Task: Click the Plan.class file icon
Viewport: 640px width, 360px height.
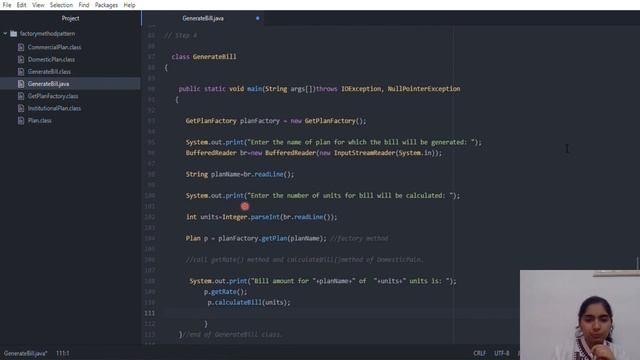Action: pyautogui.click(x=21, y=121)
